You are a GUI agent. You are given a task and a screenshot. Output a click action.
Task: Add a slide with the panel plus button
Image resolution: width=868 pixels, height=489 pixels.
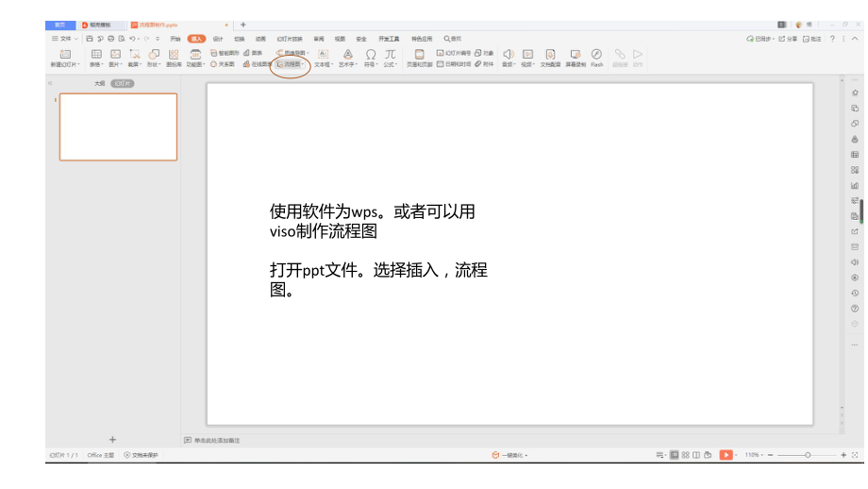point(112,440)
